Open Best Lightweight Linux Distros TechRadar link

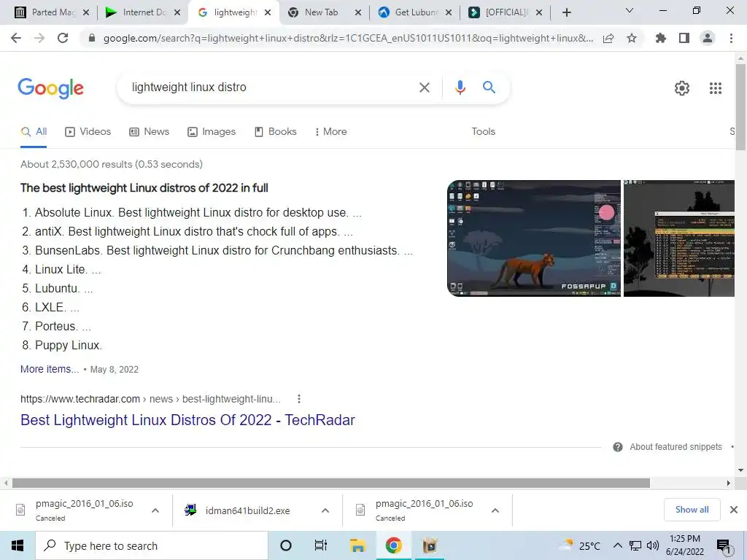187,420
